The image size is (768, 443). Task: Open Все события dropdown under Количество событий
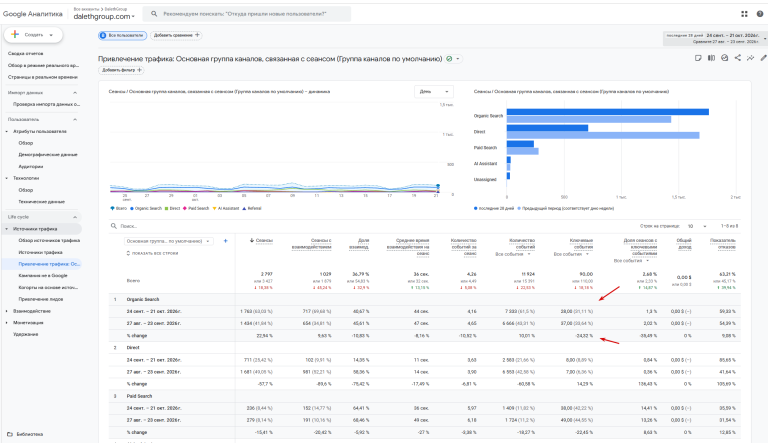513,254
